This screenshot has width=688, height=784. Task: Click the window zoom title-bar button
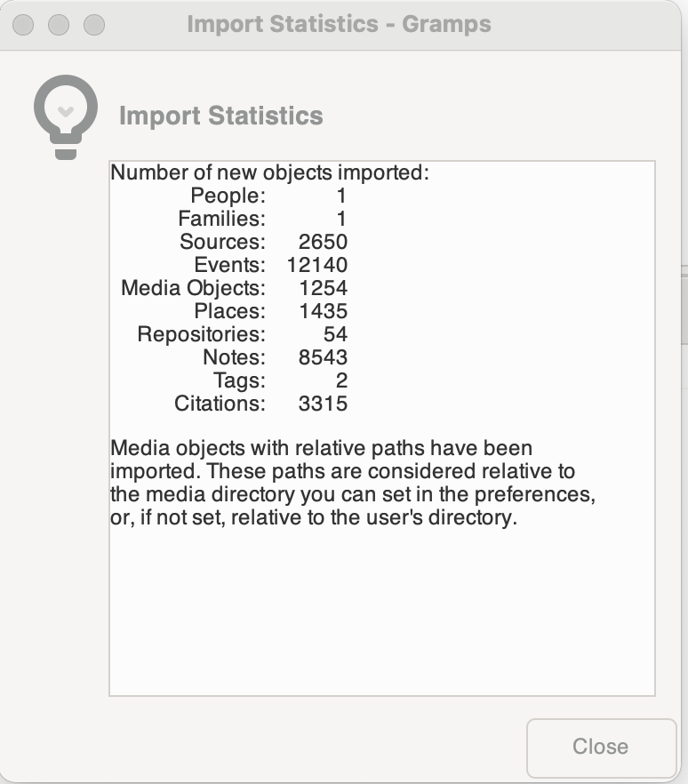[x=93, y=25]
